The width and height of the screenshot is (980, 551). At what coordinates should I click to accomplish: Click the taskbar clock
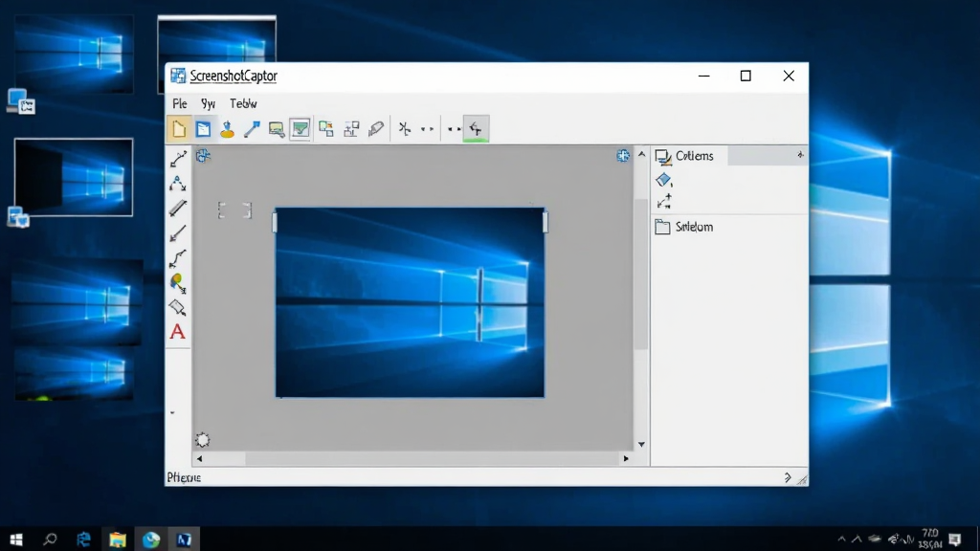tap(930, 540)
